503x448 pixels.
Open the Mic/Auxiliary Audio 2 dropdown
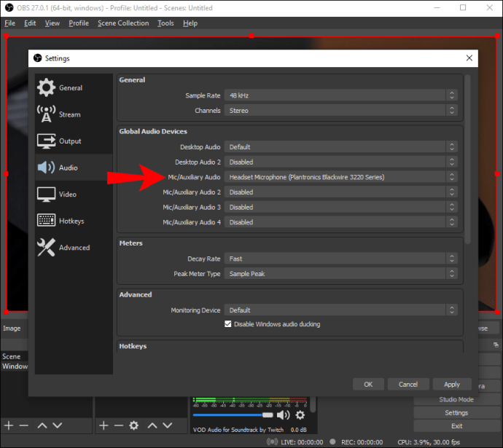pos(340,192)
